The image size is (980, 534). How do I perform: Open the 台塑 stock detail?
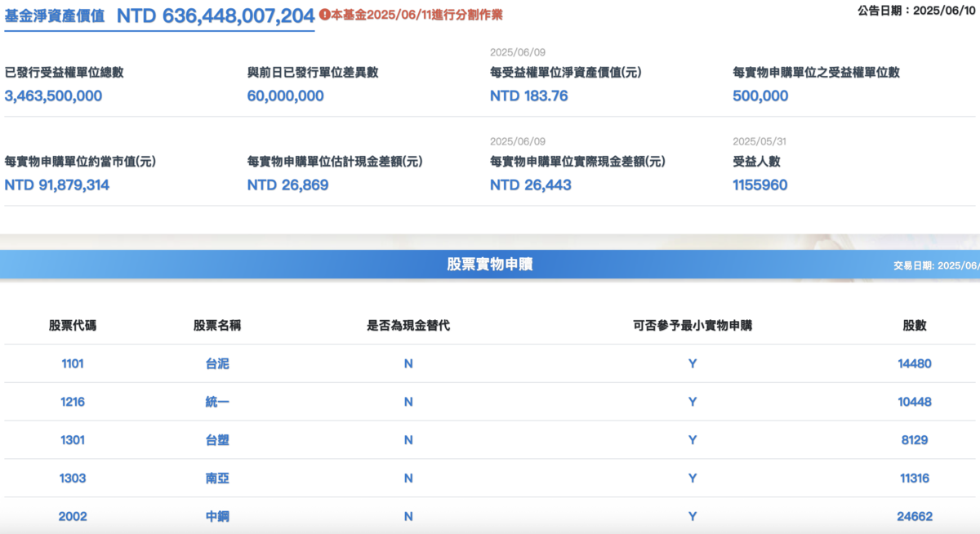[217, 439]
